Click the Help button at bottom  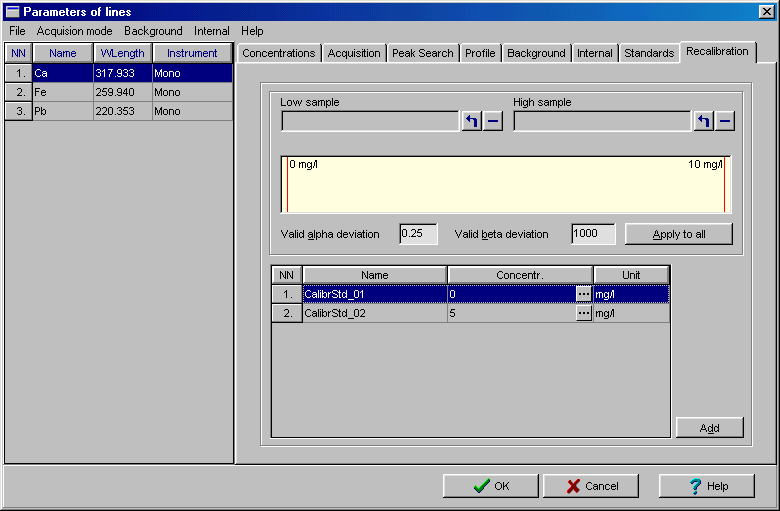pyautogui.click(x=707, y=486)
